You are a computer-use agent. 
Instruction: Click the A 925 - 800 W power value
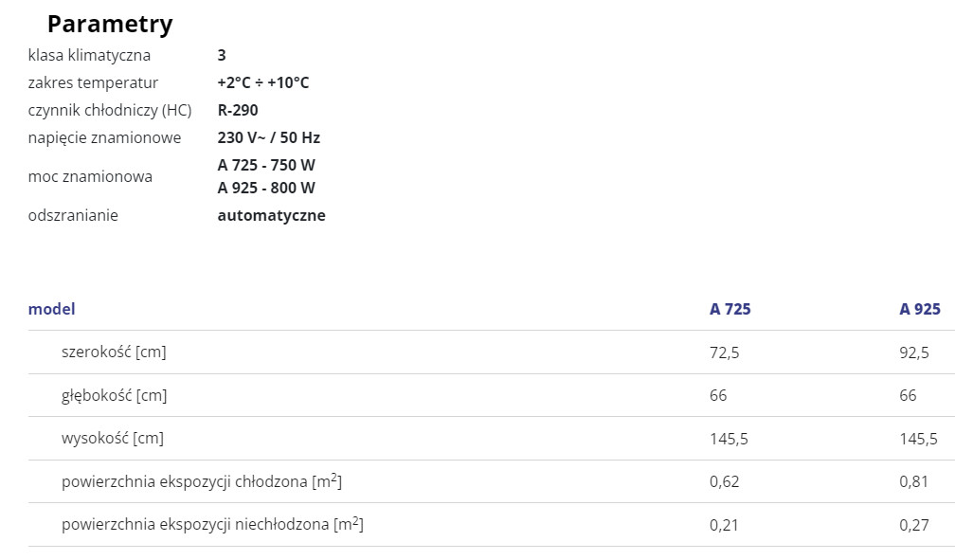tap(266, 188)
